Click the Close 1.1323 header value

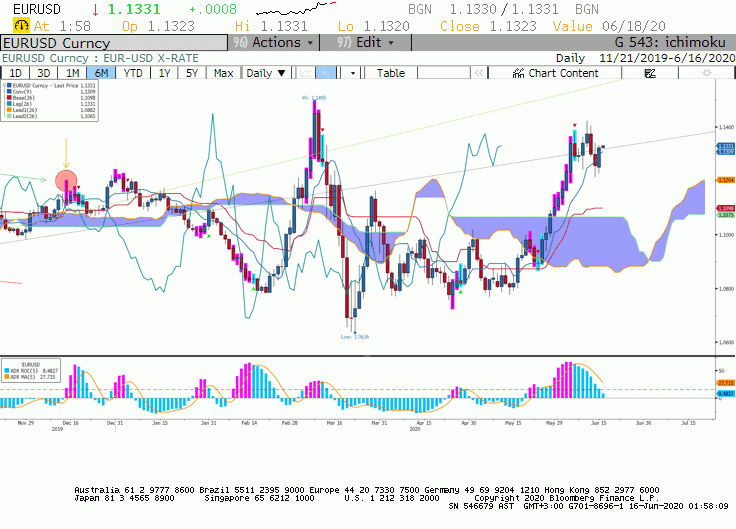(x=488, y=26)
